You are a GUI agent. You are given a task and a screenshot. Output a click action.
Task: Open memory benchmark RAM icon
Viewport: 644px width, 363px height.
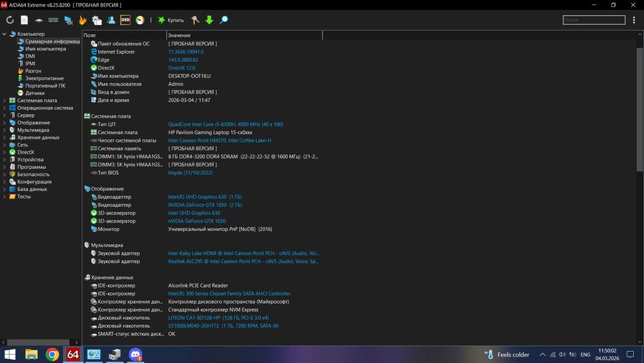(53, 20)
